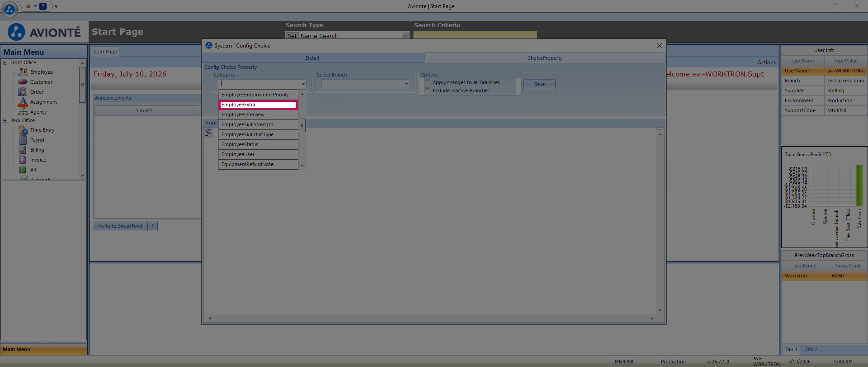Open the AR ledger icon

23,170
